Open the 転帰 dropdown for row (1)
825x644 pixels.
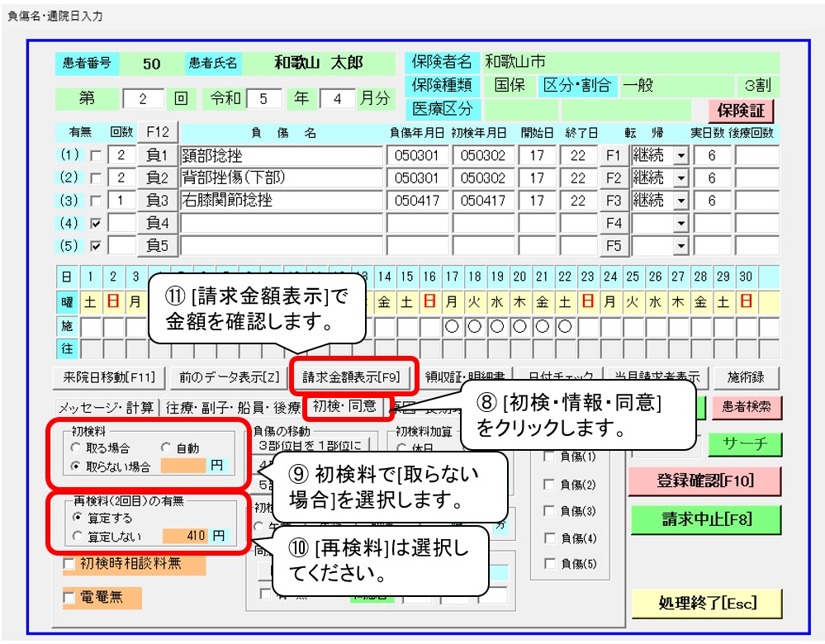[680, 155]
